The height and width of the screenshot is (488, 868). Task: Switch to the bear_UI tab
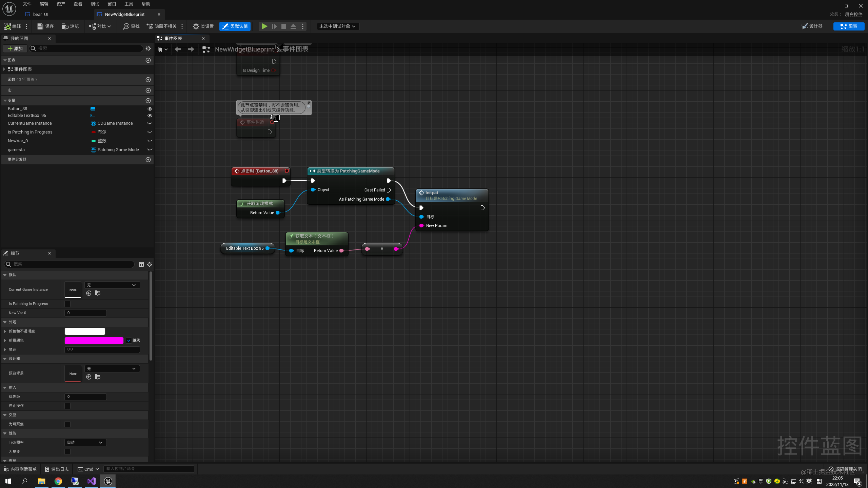(41, 14)
